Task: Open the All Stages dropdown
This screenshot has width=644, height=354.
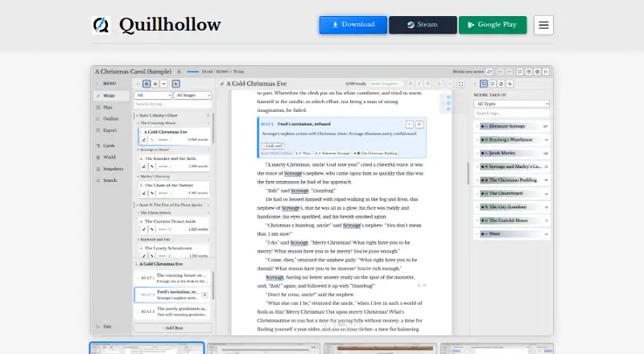Action: [x=192, y=95]
